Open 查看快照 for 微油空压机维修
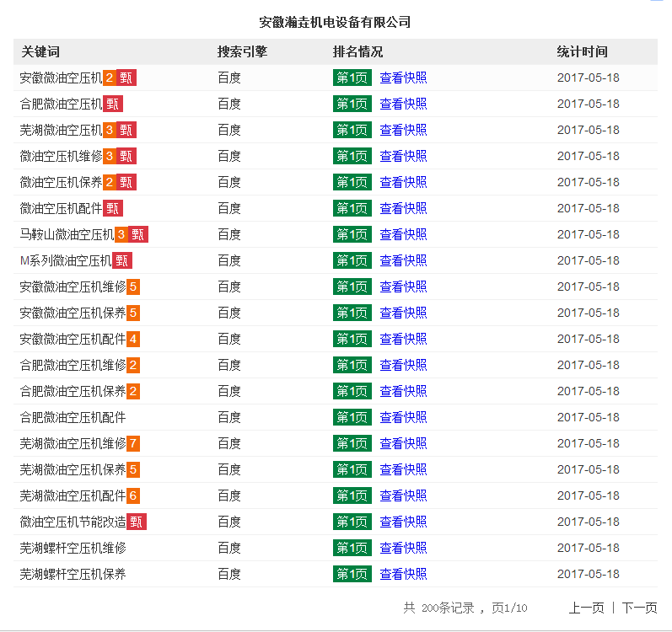Image resolution: width=672 pixels, height=632 pixels. tap(403, 156)
